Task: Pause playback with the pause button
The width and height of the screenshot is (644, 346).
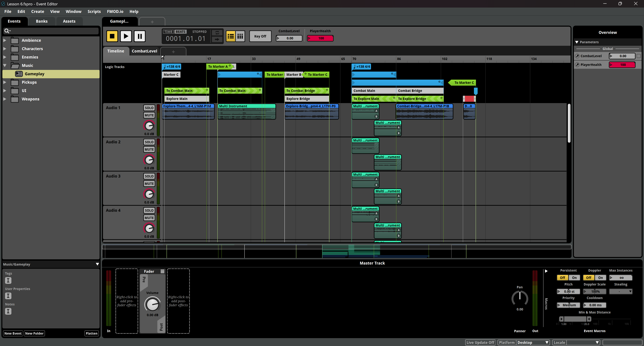Action: tap(140, 36)
